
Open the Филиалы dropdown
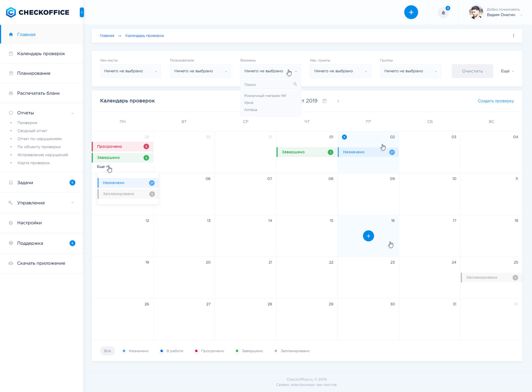click(x=270, y=71)
